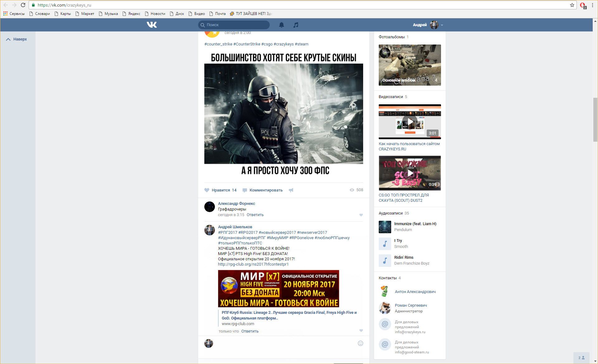Open the music note icon in header
598x364 pixels.
coord(296,25)
